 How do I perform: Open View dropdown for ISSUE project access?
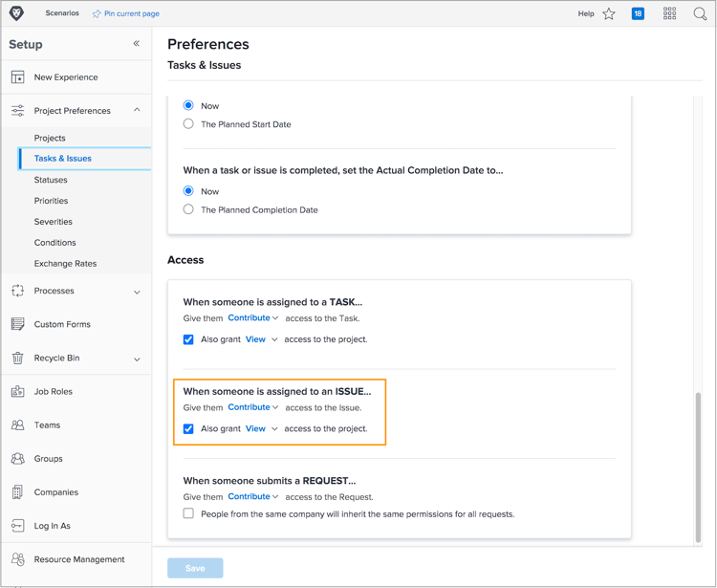261,428
